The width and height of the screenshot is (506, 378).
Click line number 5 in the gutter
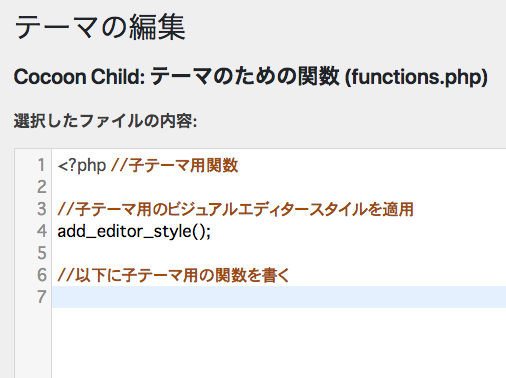41,253
